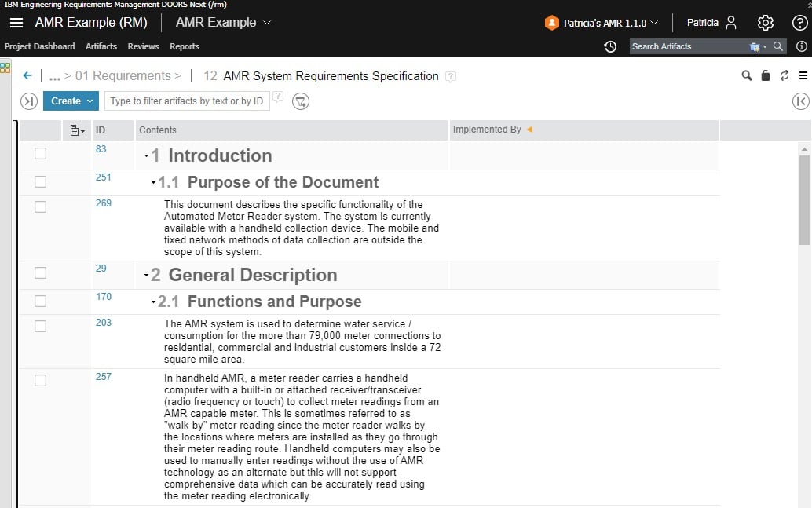The image size is (812, 508).
Task: Click the recent history clock icon
Action: tap(611, 48)
